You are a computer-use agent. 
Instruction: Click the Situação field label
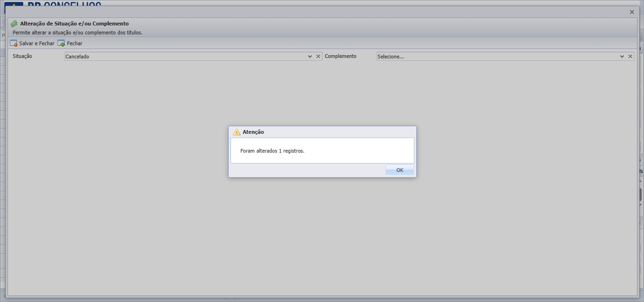point(22,56)
